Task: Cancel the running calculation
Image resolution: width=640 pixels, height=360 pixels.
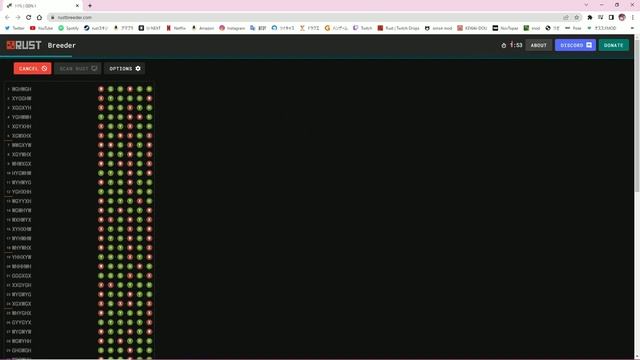Action: tap(32, 69)
